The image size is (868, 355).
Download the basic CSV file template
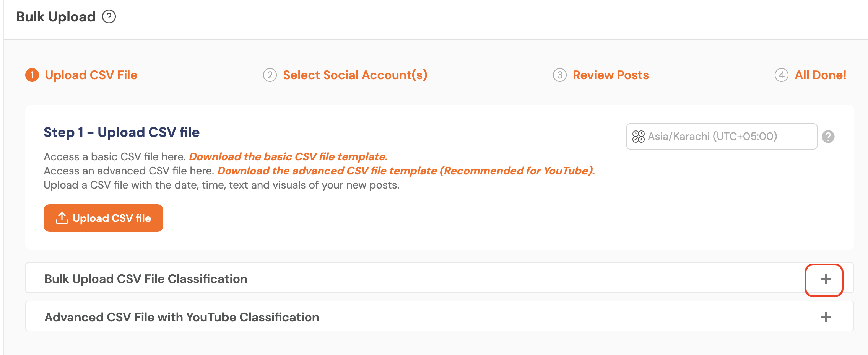(288, 157)
